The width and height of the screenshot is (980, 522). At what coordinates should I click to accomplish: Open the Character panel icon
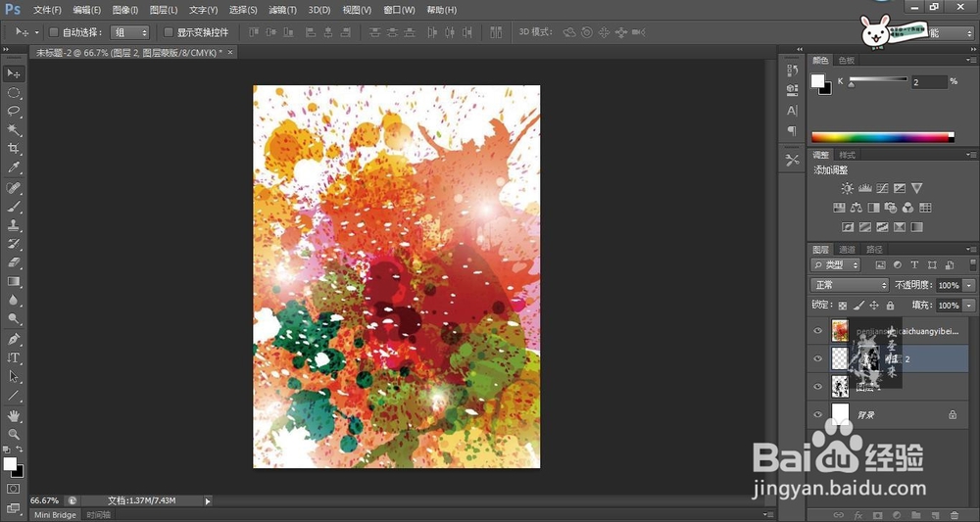[x=793, y=111]
